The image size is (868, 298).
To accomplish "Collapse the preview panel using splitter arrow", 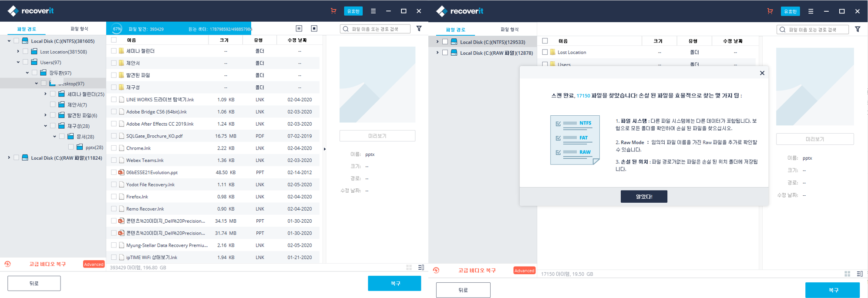I will 325,149.
